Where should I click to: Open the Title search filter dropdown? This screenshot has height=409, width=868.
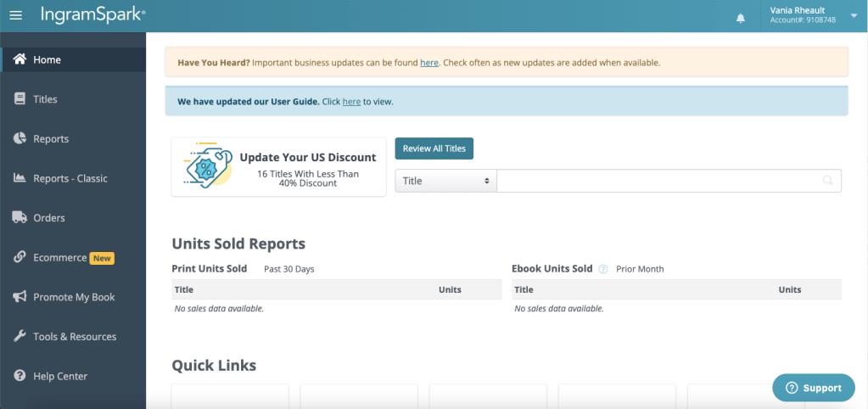(x=445, y=181)
